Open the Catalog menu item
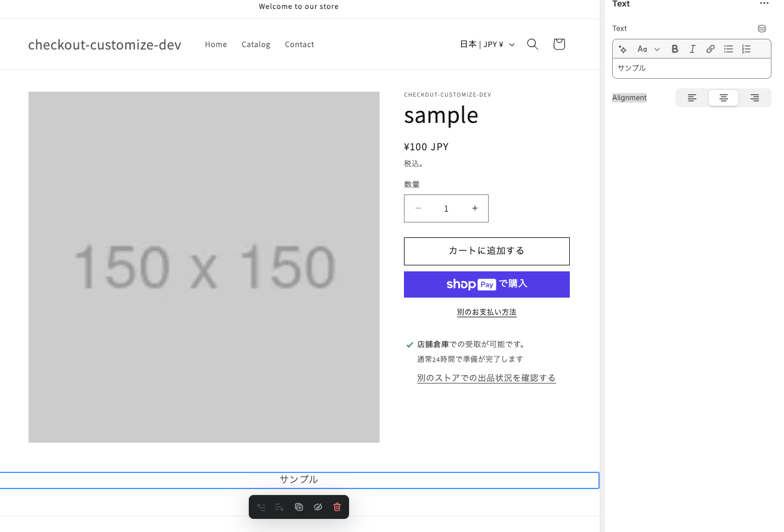This screenshot has height=532, width=784. [x=256, y=44]
